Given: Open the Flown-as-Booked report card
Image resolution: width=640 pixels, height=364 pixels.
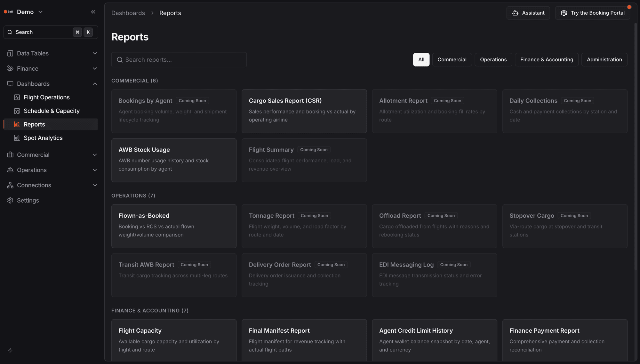Looking at the screenshot, I should pos(174,226).
